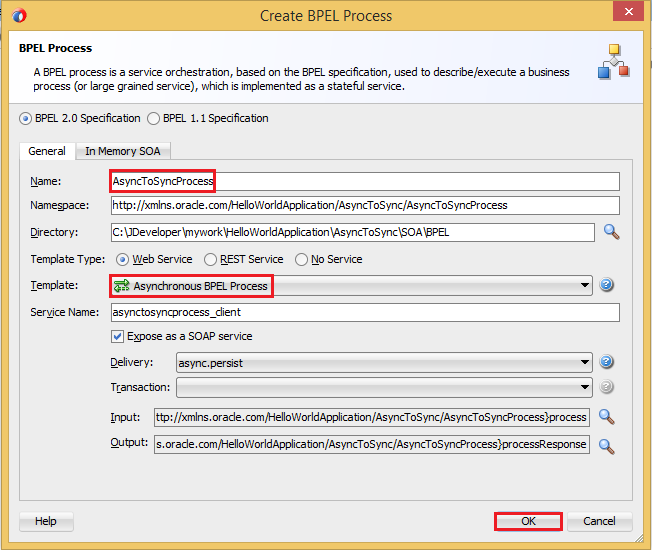Uncheck Expose as a SOAP service
Viewport: 652px width, 555px height.
(118, 337)
